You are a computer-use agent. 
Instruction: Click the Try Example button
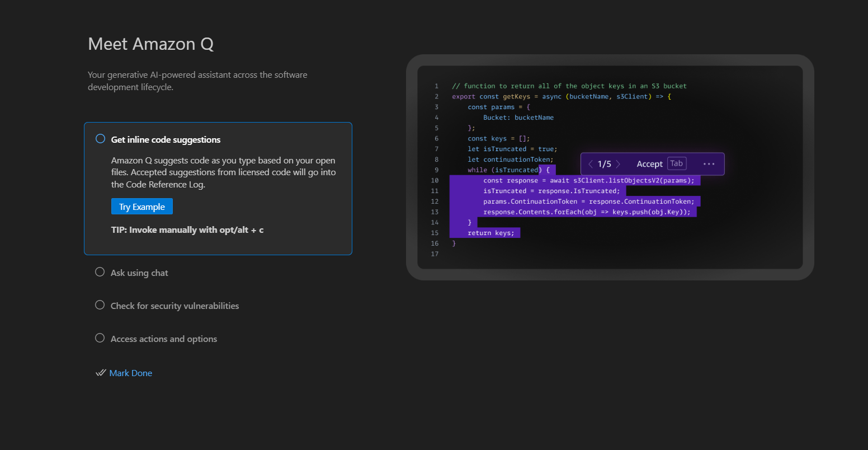coord(142,207)
